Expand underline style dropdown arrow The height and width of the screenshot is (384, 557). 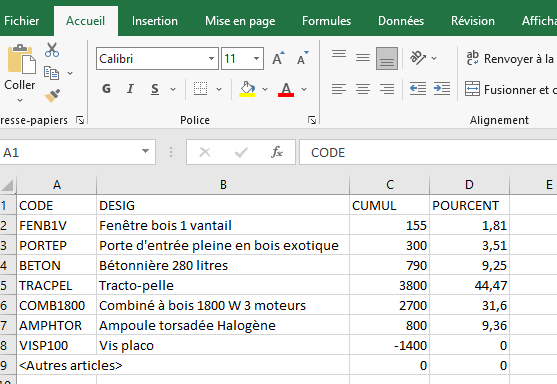click(x=173, y=89)
